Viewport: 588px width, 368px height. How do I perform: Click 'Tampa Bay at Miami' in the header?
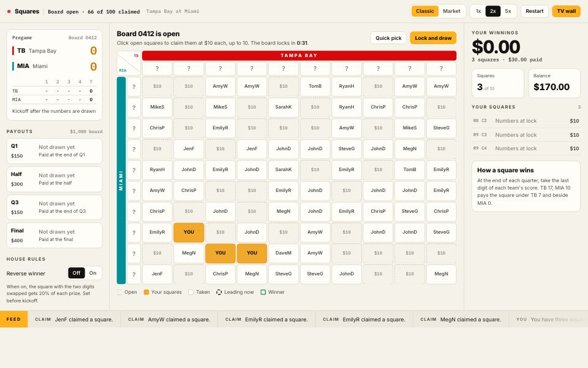[x=173, y=11]
